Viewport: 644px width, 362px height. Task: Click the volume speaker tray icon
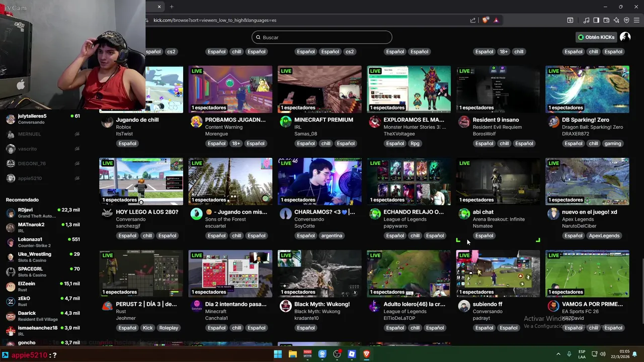[603, 354]
